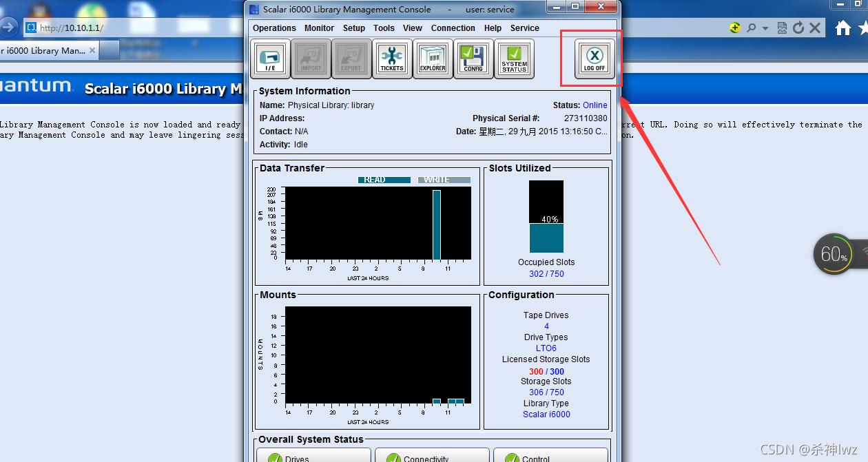Click licensed storage slots 300 / 300 value
Viewport: 868px width, 462px height.
click(x=546, y=372)
